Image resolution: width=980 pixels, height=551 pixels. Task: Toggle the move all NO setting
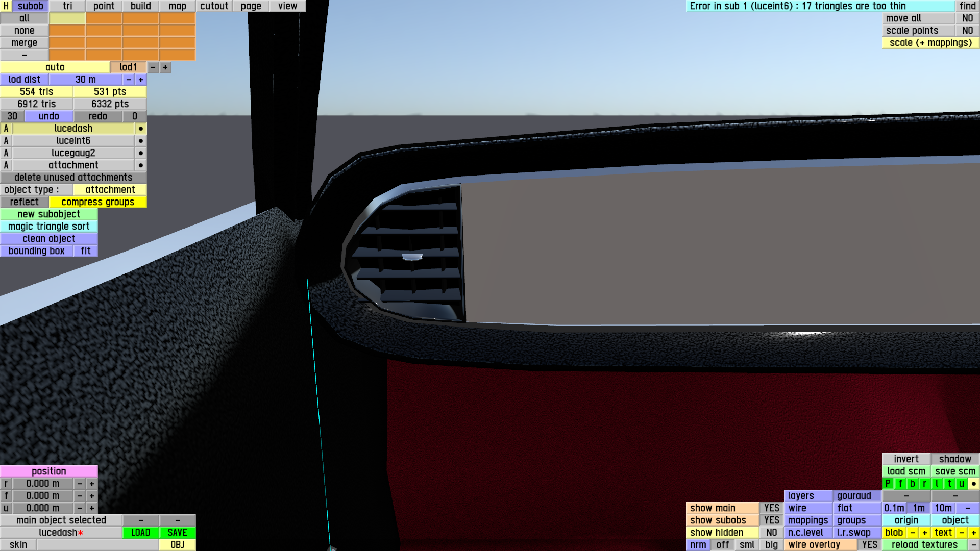967,18
